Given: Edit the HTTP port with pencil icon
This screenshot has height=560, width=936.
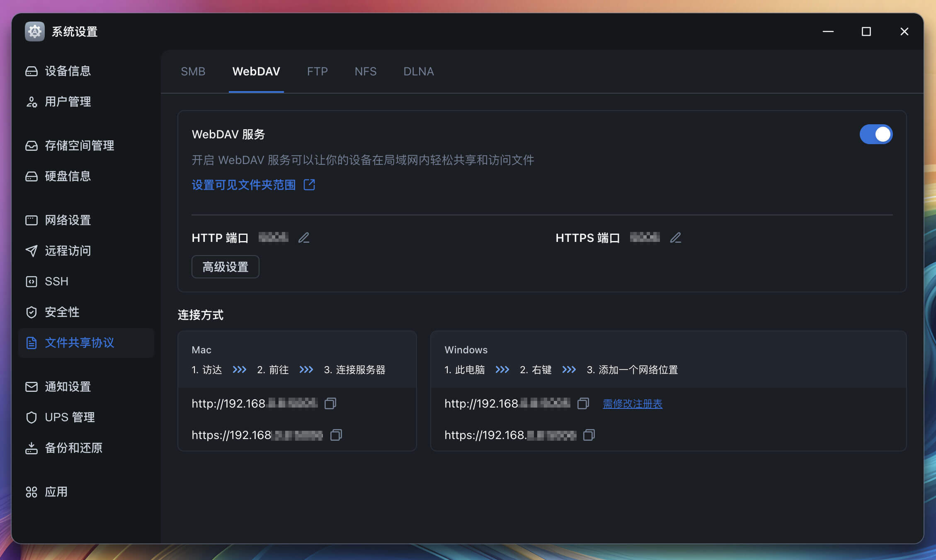Looking at the screenshot, I should coord(304,238).
